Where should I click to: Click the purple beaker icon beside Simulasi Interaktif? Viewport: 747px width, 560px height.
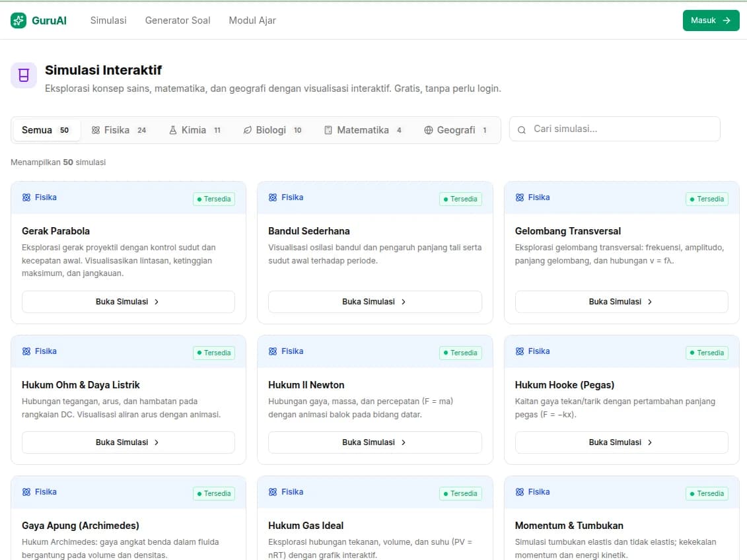click(24, 75)
